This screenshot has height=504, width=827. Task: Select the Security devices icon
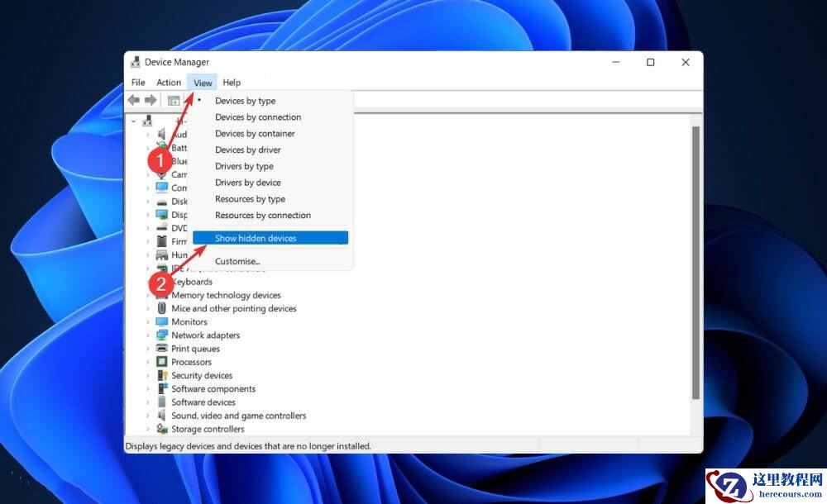(x=161, y=375)
